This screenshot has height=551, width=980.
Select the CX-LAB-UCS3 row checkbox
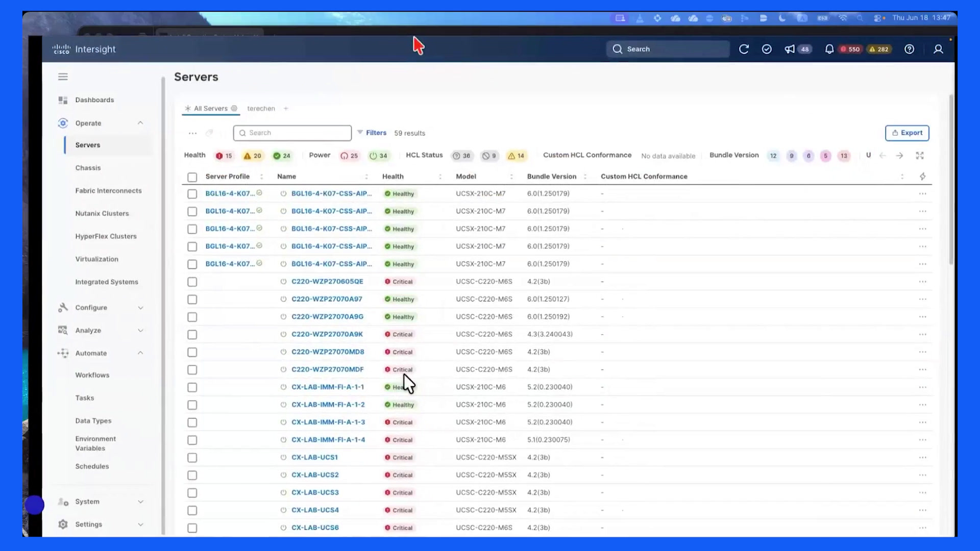192,493
